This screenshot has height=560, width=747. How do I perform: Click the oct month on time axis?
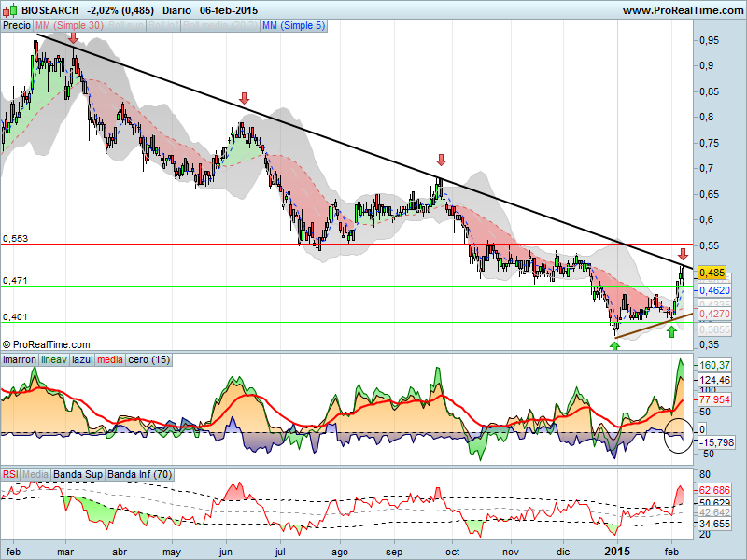(x=453, y=552)
